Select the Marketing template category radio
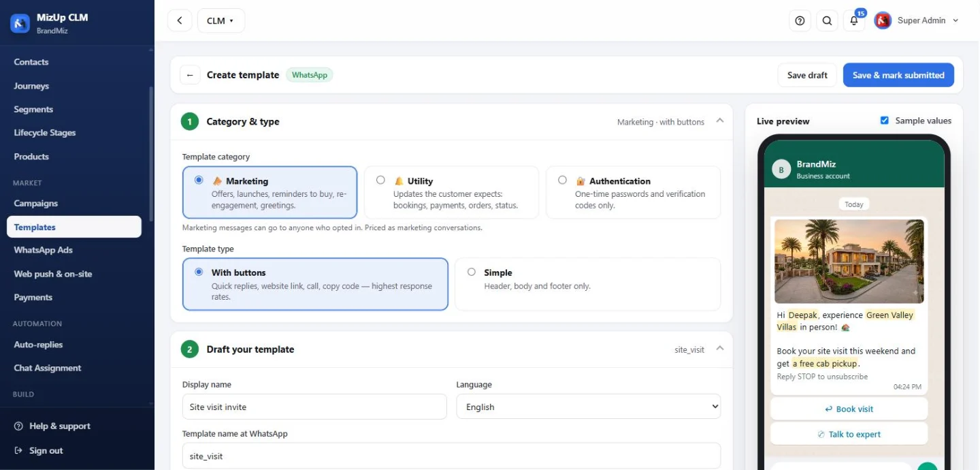Screen dimensions: 980x470 pyautogui.click(x=199, y=180)
